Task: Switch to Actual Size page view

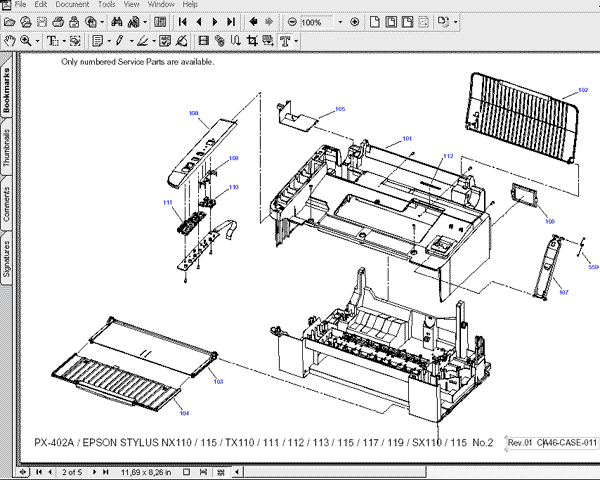Action: coord(375,22)
